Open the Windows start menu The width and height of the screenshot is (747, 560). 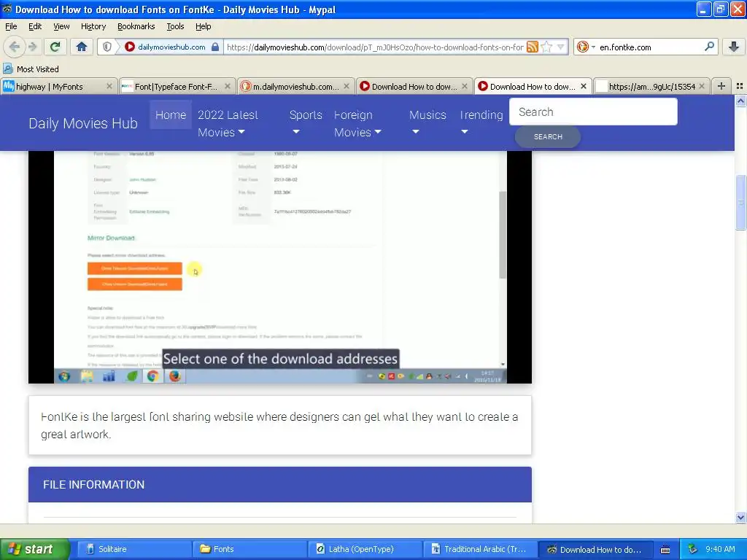coord(34,549)
